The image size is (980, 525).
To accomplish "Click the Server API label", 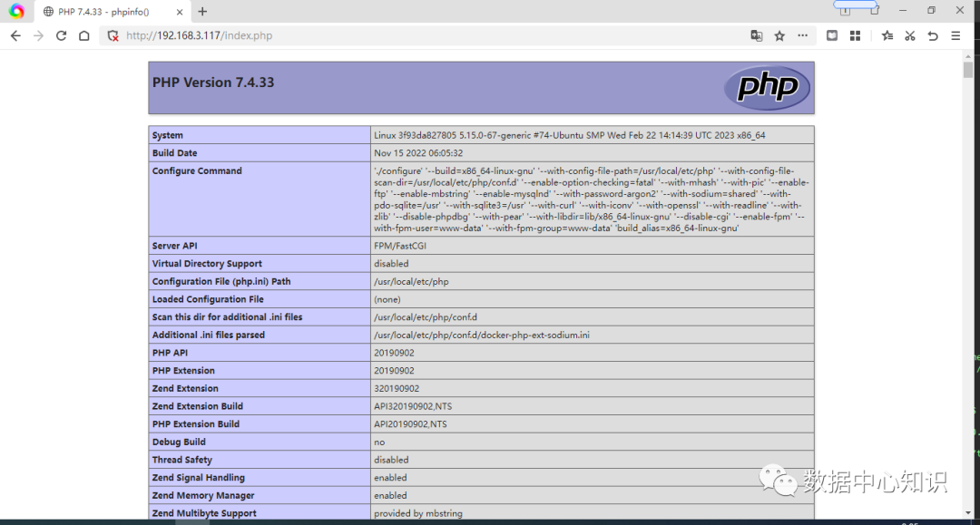I will (x=174, y=246).
